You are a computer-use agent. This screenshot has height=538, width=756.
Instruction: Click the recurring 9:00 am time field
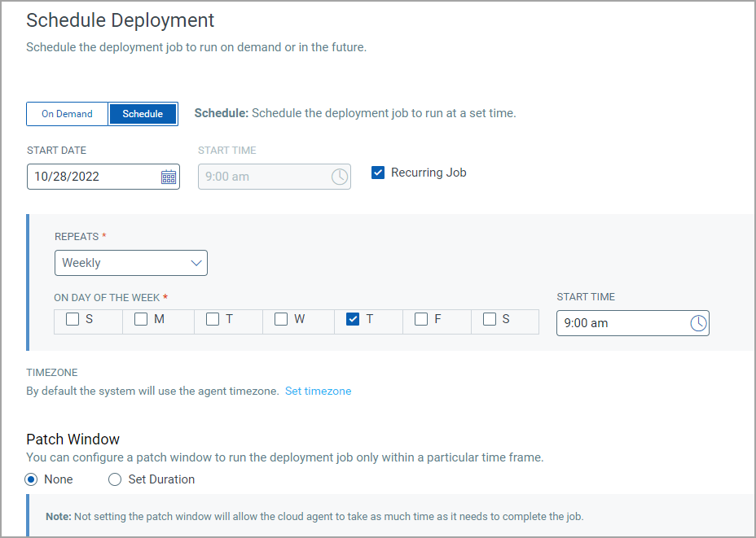click(x=619, y=323)
